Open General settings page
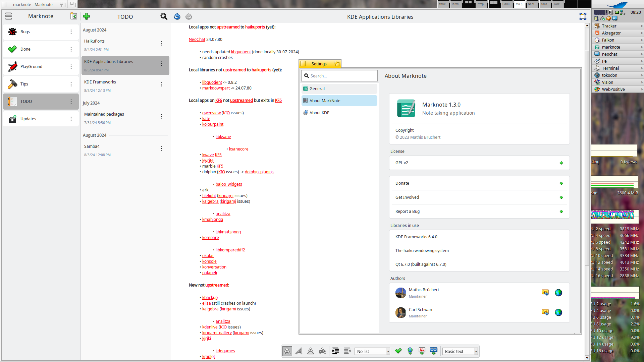Viewport: 644px width, 362px height. [x=339, y=88]
